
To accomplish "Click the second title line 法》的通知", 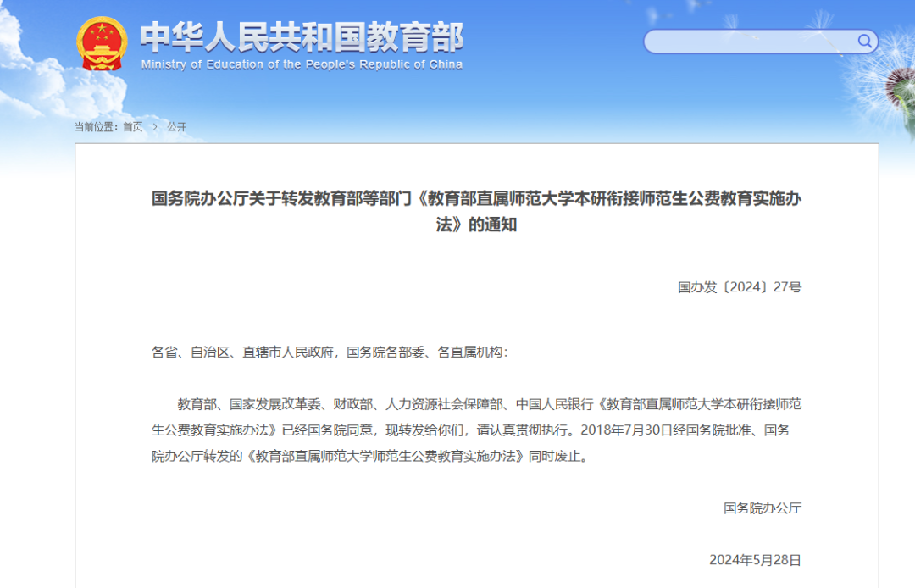I will pos(476,225).
